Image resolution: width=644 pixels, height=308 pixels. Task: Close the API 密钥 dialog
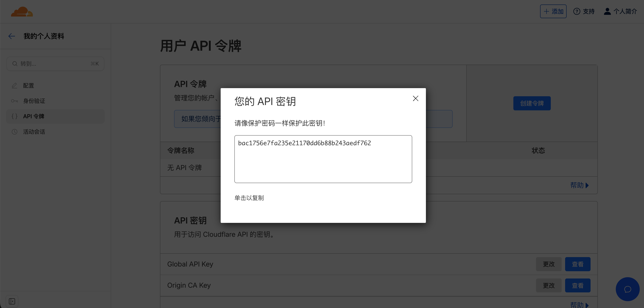coord(415,98)
